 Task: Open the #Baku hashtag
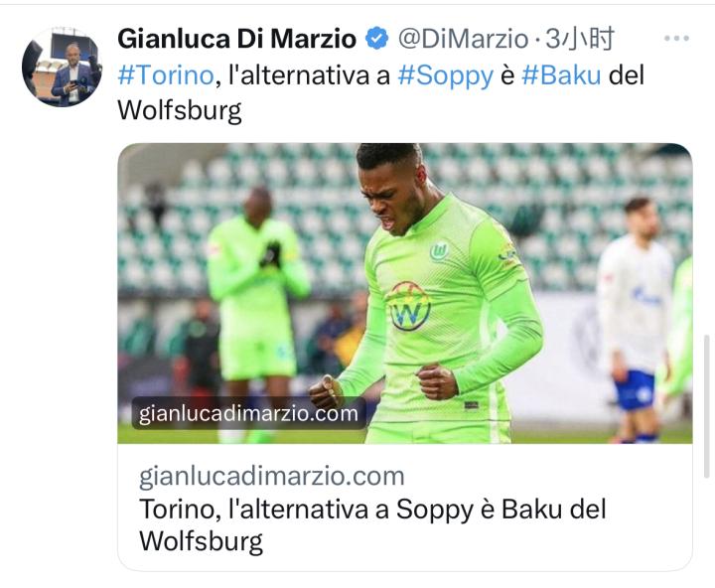561,74
